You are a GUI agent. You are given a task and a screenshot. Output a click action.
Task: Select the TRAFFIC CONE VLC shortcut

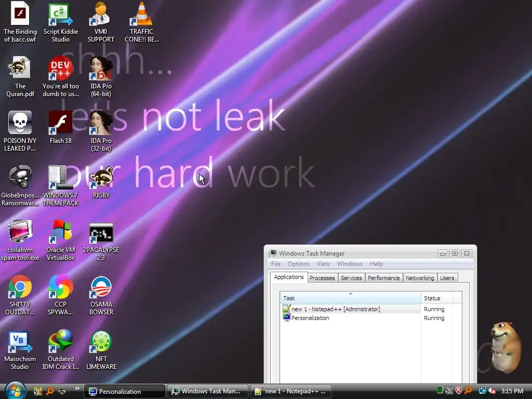(x=141, y=22)
